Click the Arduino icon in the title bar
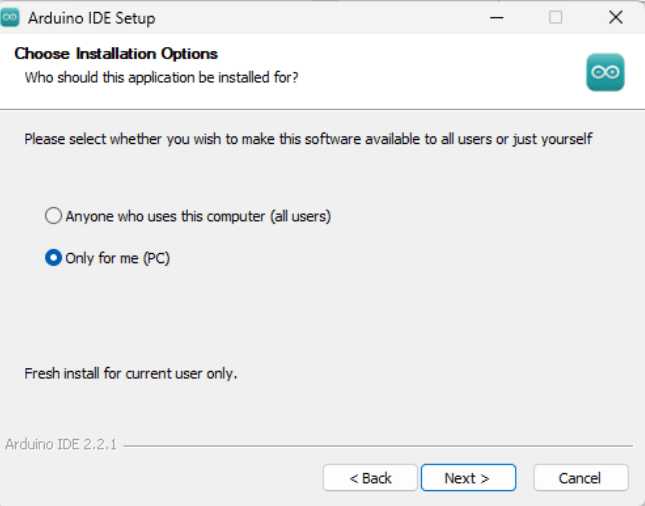The image size is (645, 506). tap(11, 18)
